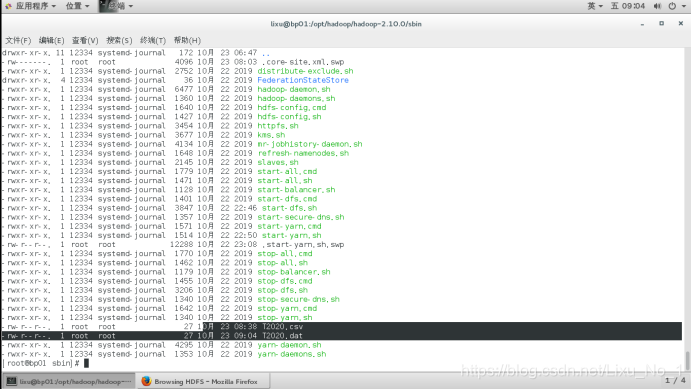Click the stop-secure-dns.sh file name
The image size is (691, 389).
click(x=298, y=300)
